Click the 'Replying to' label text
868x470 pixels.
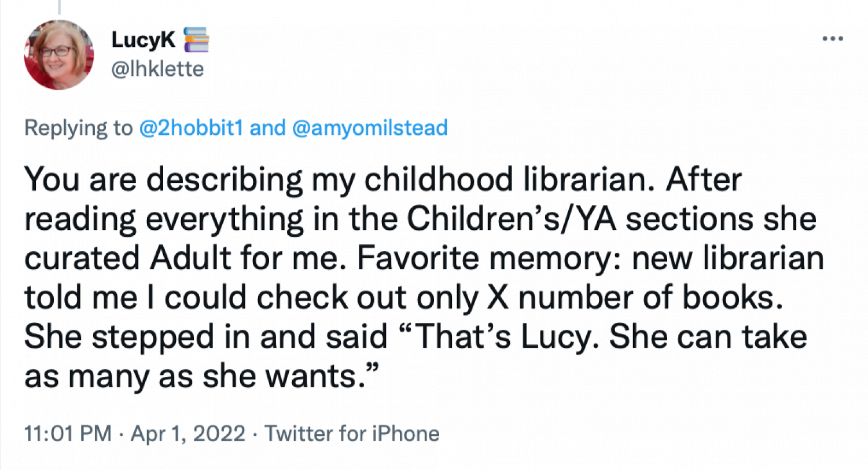79,128
